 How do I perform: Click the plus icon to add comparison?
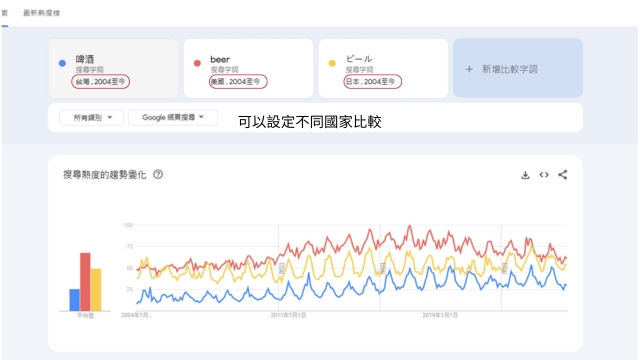tap(469, 69)
